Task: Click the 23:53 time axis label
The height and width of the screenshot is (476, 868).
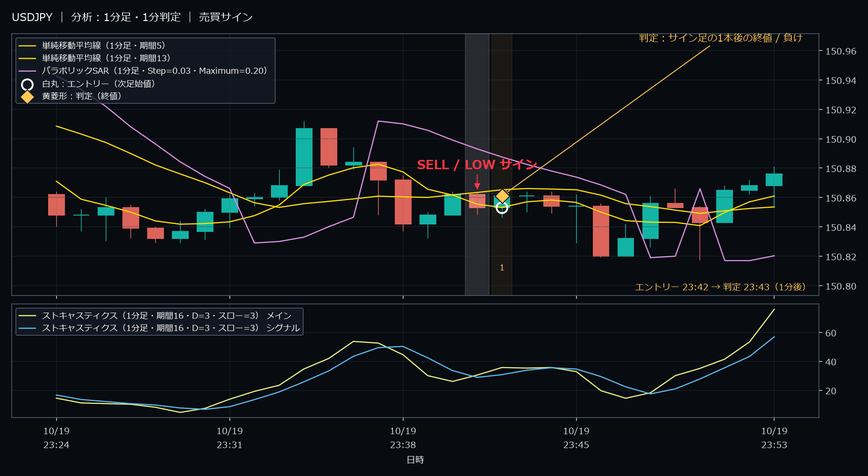Action: [774, 445]
